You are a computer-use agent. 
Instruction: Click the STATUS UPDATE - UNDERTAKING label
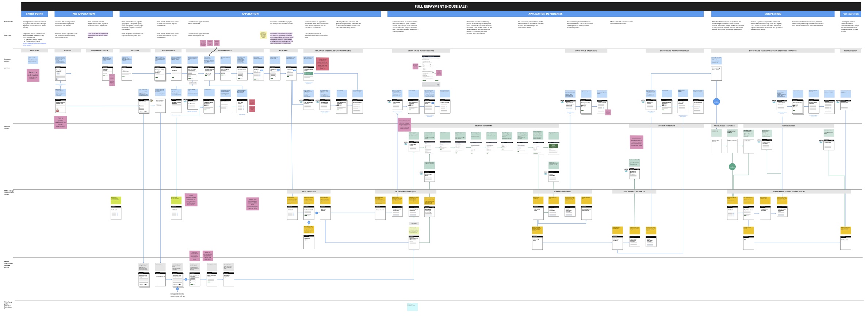586,51
